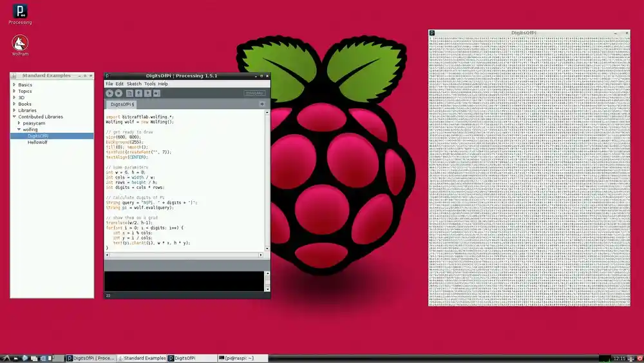Viewport: 644px width, 363px height.
Task: Click inside the black console output area
Action: (x=184, y=281)
